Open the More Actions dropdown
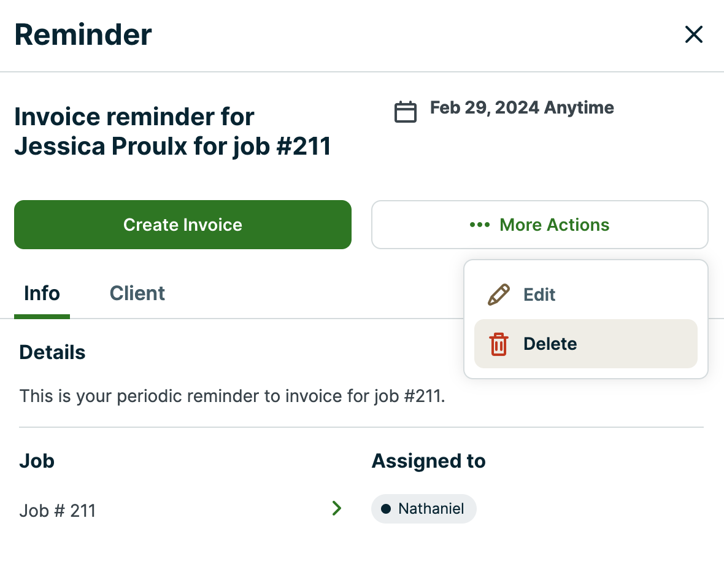The width and height of the screenshot is (724, 588). tap(539, 225)
